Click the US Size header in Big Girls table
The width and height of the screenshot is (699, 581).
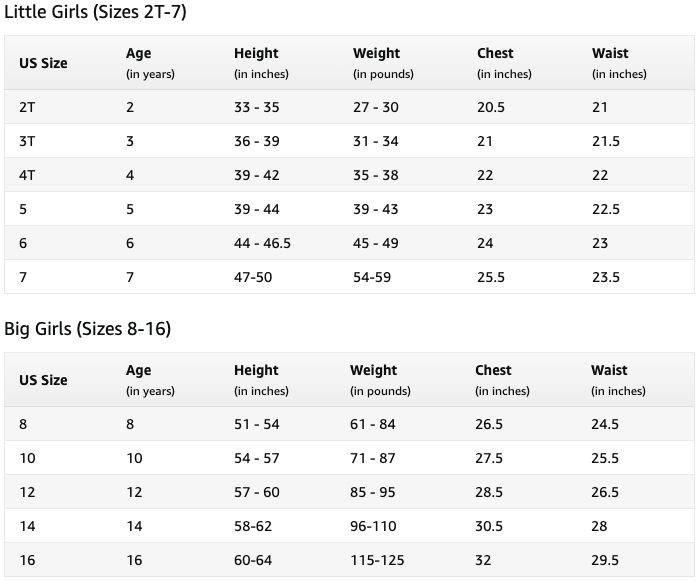[x=43, y=380]
